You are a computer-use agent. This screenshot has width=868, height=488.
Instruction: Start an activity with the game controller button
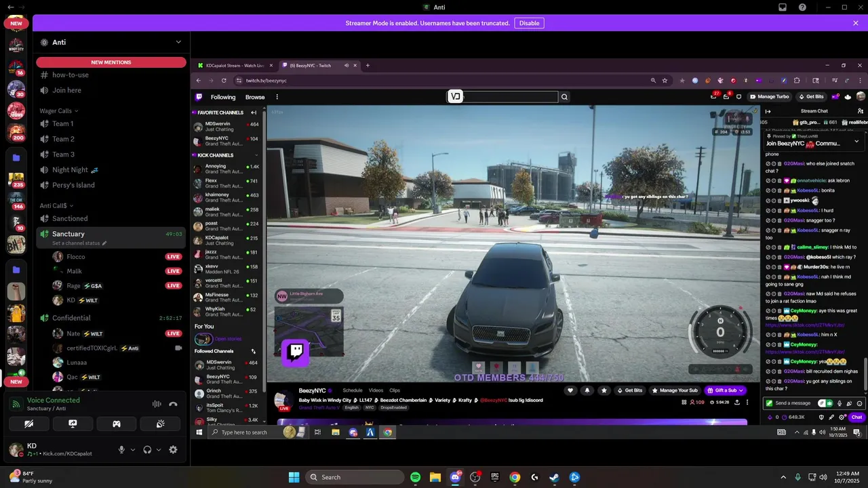tap(117, 424)
